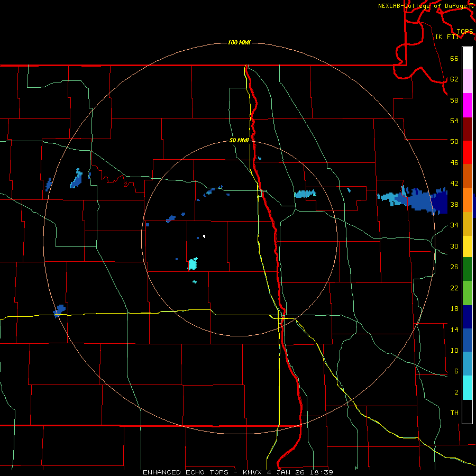Click the legend value "46"
Image resolution: width=476 pixels, height=476 pixels.
(454, 163)
